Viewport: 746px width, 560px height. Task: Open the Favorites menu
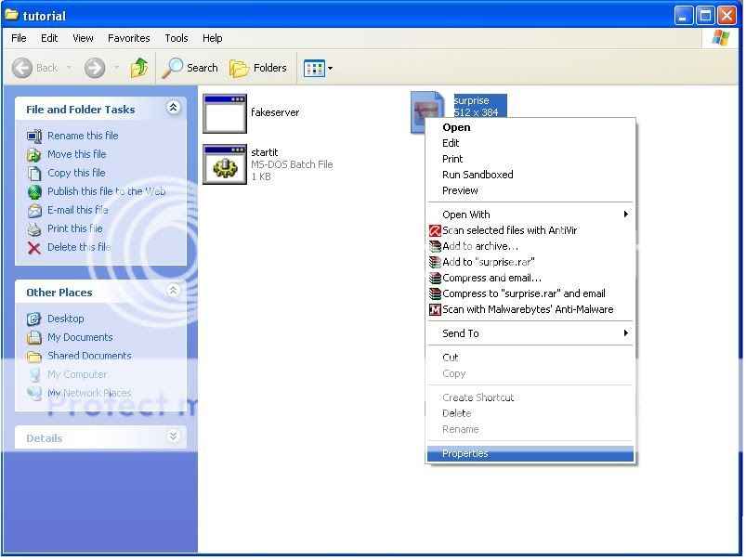(x=128, y=38)
